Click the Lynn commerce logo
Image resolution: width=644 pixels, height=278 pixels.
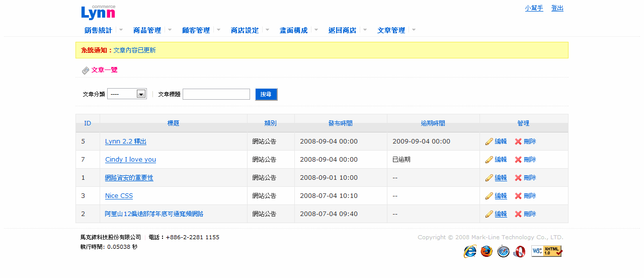(98, 12)
